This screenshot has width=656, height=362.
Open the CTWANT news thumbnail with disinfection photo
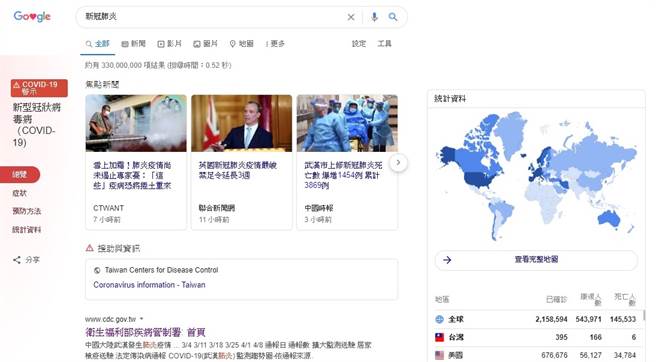(x=136, y=123)
